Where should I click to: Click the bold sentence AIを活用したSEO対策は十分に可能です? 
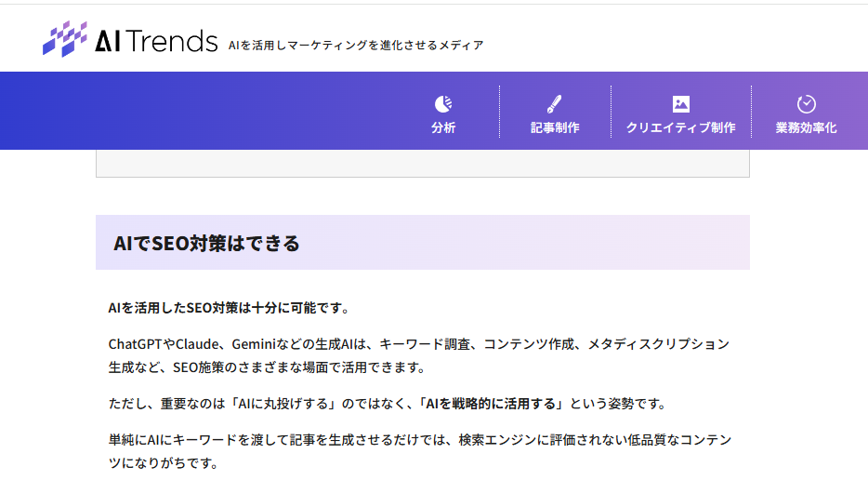[229, 308]
